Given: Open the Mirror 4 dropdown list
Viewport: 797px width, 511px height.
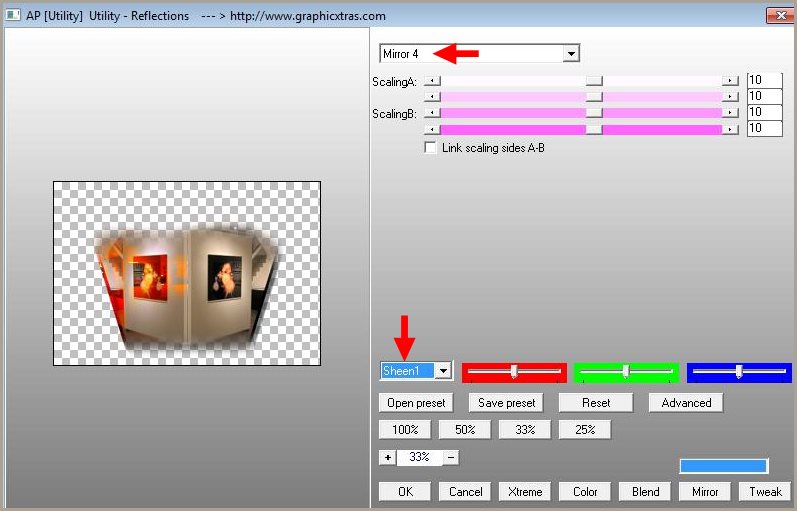Looking at the screenshot, I should pyautogui.click(x=571, y=53).
